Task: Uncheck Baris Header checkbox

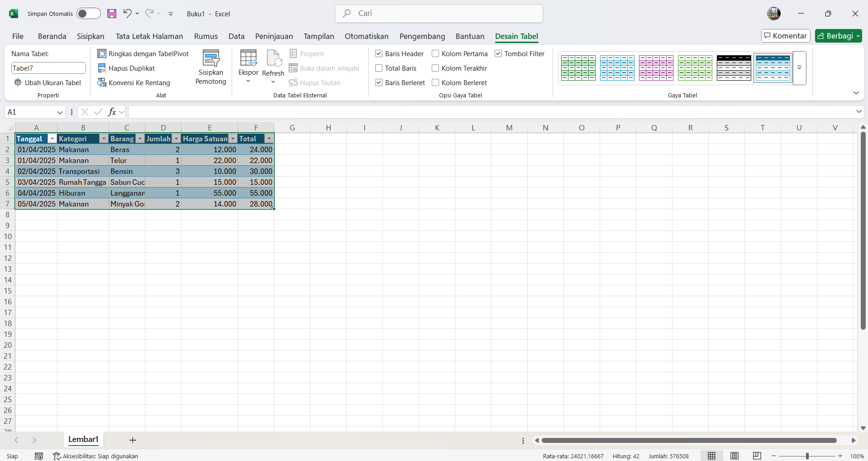Action: (x=379, y=53)
